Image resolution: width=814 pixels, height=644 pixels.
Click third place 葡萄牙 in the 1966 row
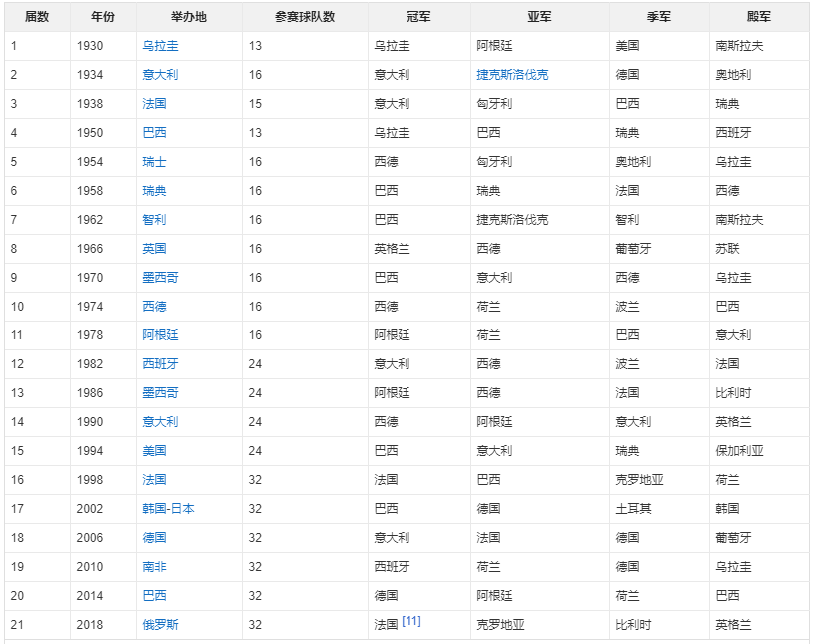[x=634, y=248]
